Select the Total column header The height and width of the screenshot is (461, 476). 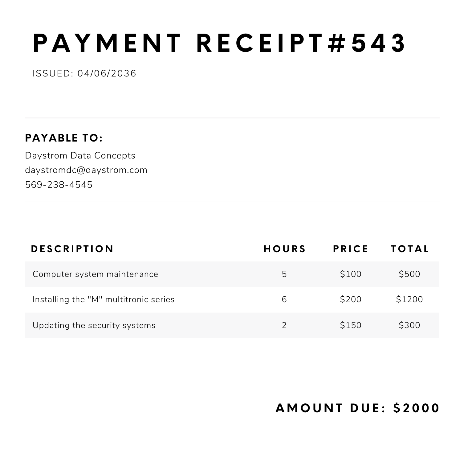410,249
